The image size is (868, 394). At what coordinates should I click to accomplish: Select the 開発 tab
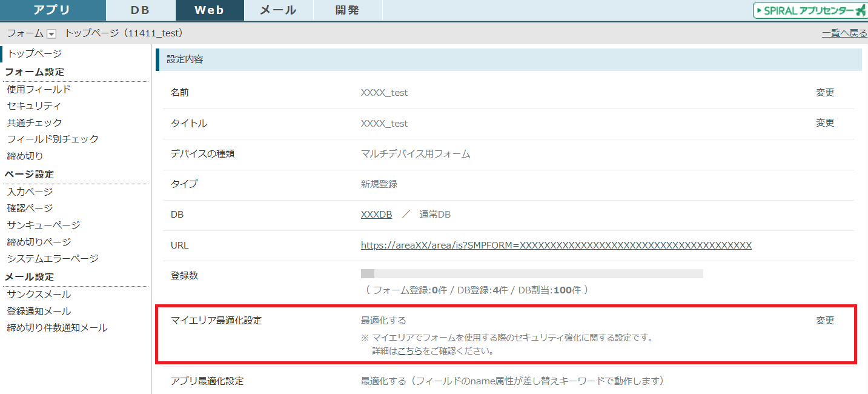coord(347,10)
